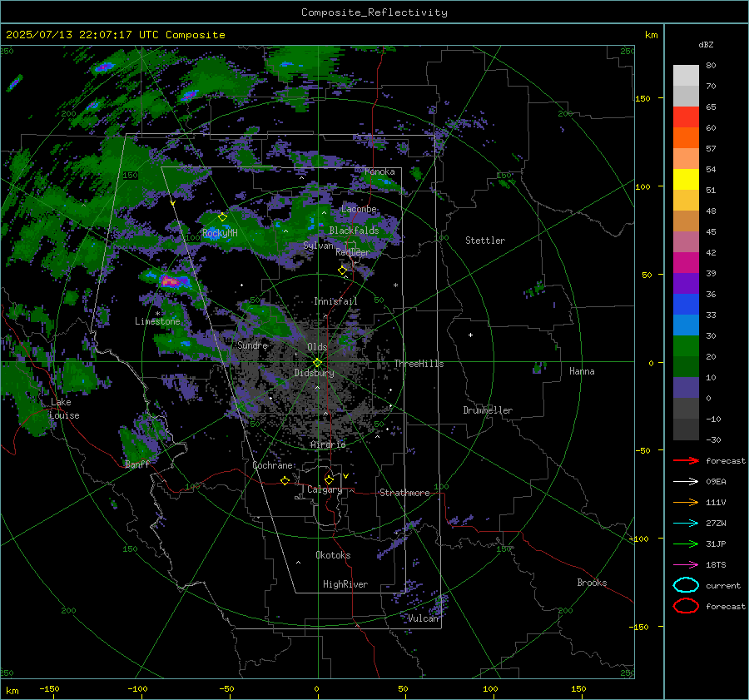Click the 09EA legend text
Screen dimensions: 749x700
tap(716, 482)
